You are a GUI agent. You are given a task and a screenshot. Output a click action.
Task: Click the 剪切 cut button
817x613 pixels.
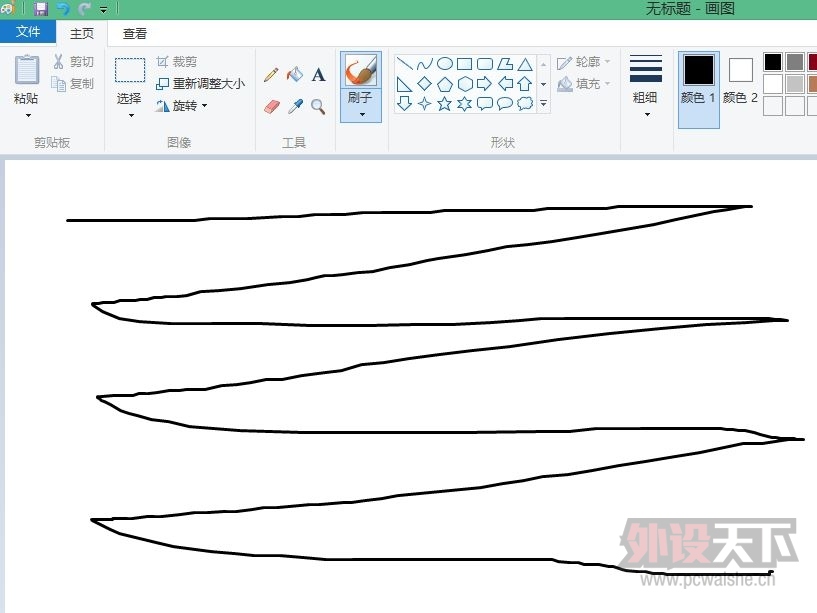click(73, 62)
